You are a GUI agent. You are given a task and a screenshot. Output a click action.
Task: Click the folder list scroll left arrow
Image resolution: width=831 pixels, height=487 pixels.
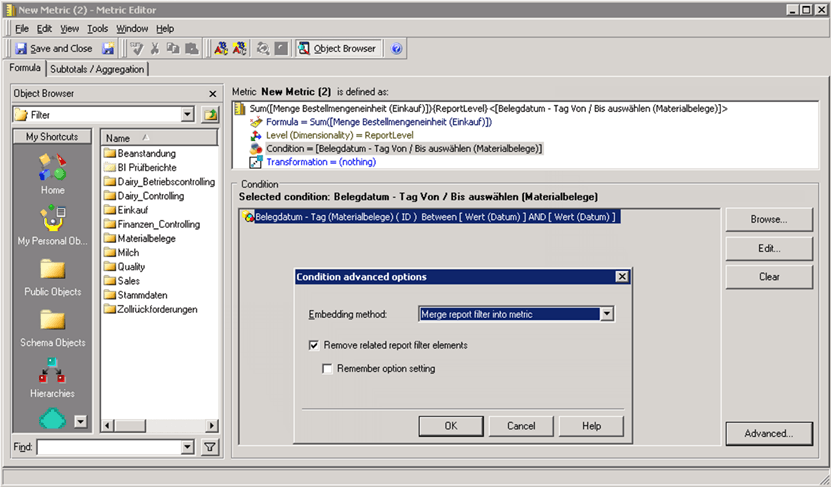[108, 426]
